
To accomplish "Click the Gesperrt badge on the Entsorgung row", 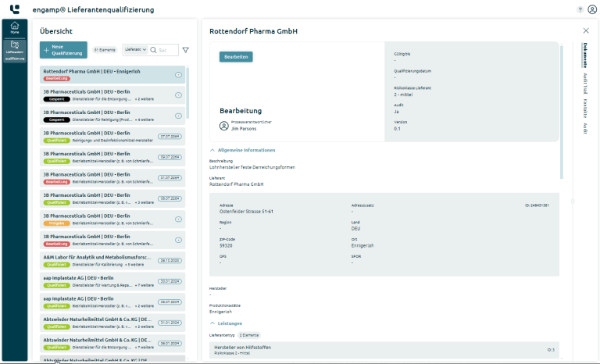I will point(56,99).
